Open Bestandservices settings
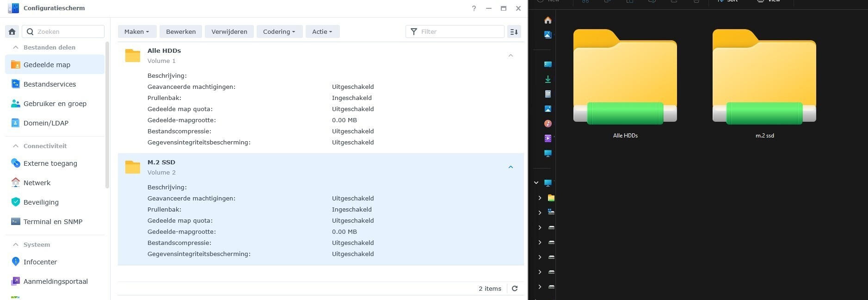Screen dimensions: 868x300 pyautogui.click(x=55, y=84)
